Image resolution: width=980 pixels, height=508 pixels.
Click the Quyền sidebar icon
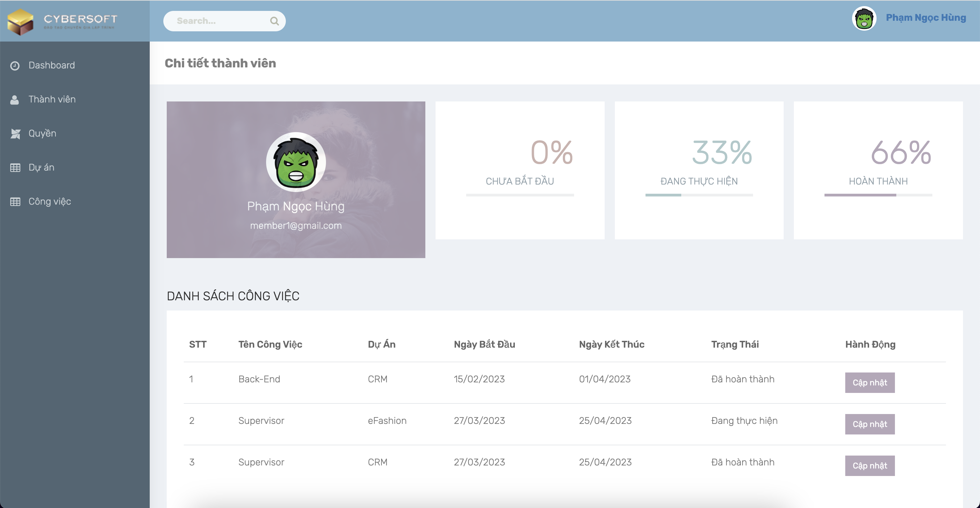[x=15, y=133]
